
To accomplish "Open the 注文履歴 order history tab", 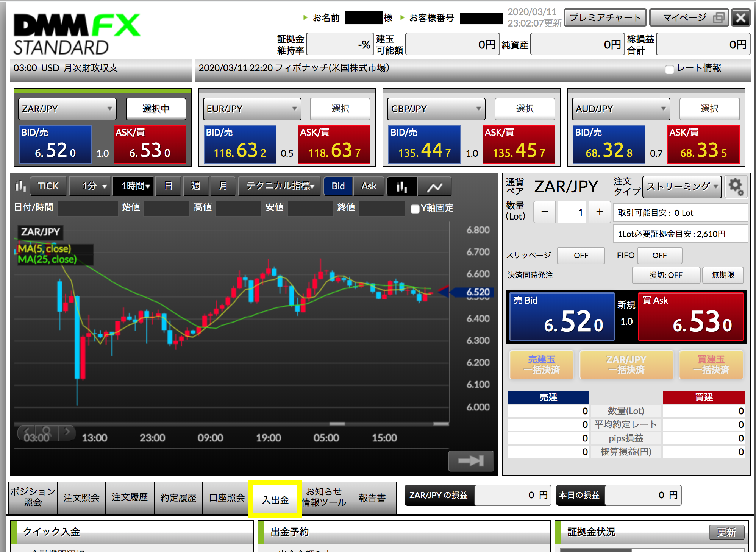I will (130, 497).
